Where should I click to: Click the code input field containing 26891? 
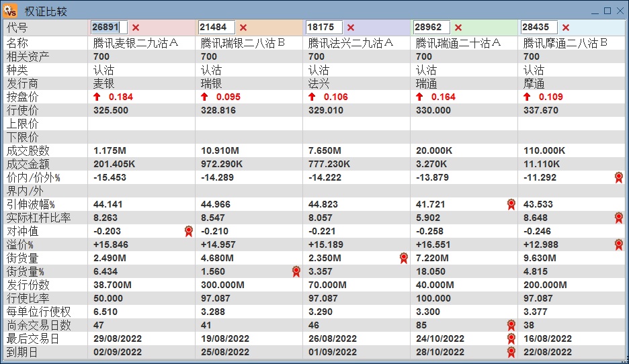click(109, 28)
